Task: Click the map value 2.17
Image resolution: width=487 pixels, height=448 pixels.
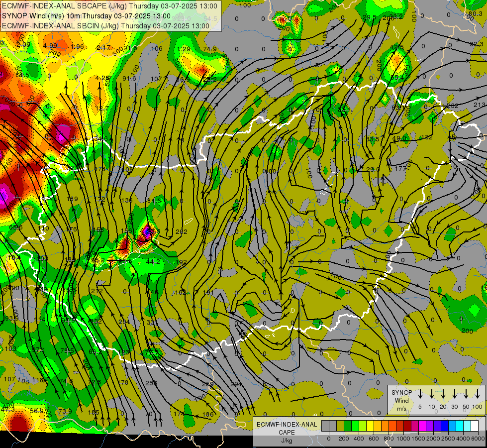Action: coord(104,47)
